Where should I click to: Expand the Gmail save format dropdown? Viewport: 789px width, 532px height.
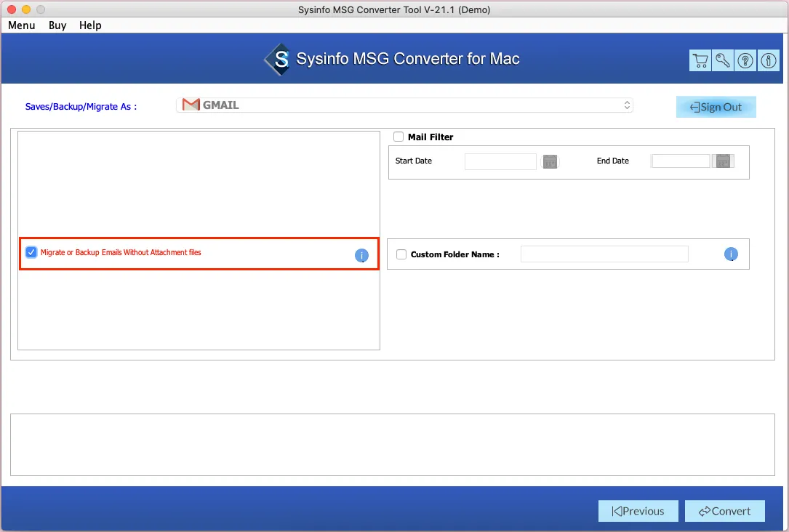(x=404, y=105)
